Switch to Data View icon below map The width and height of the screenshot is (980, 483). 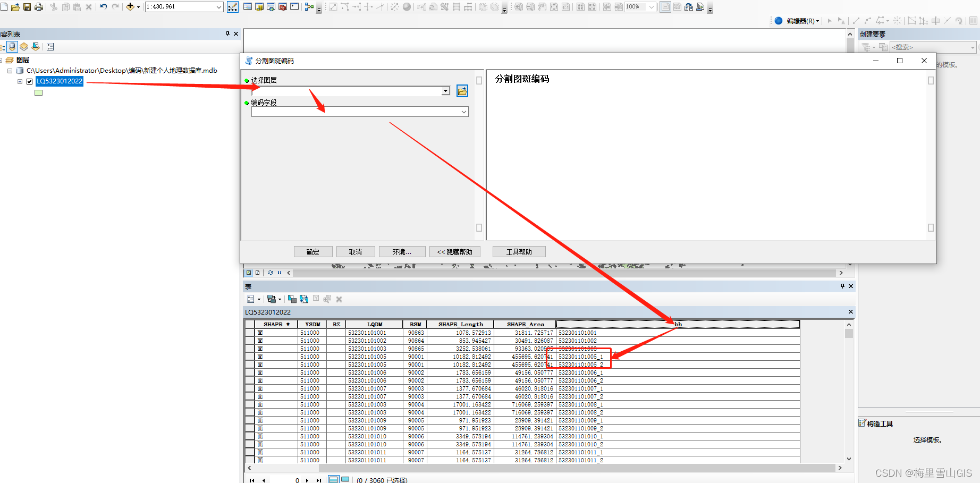pyautogui.click(x=249, y=273)
